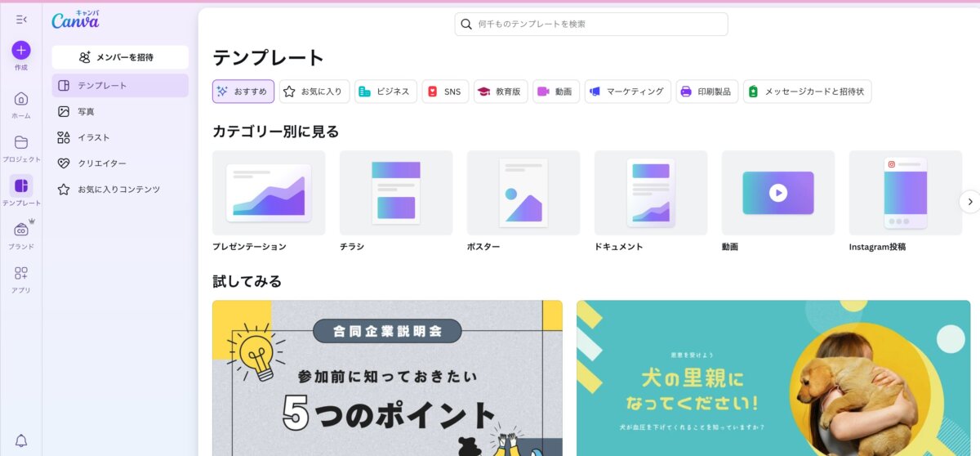Open ブランド icon in the left rail
Screen dimensions: 980x456
(21, 230)
